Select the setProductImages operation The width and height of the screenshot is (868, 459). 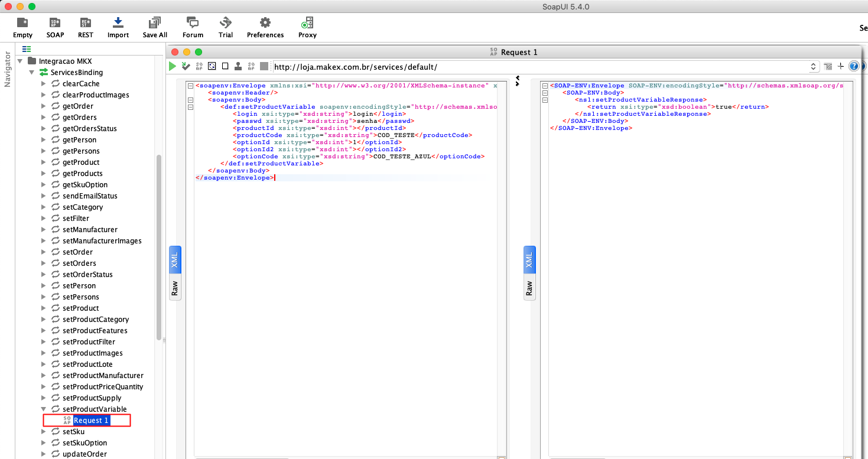(x=92, y=353)
